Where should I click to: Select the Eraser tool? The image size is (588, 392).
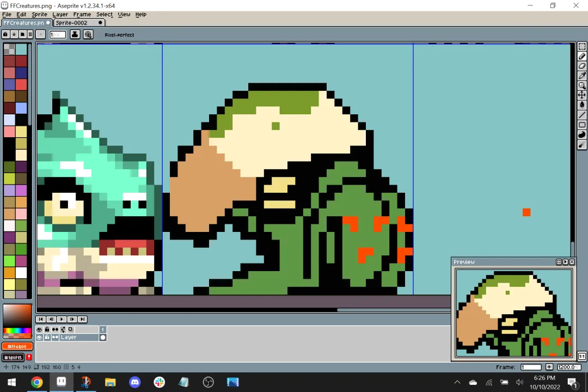(x=581, y=66)
